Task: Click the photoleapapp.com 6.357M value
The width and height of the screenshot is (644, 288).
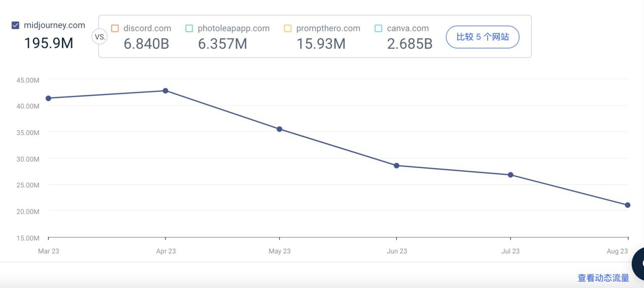Action: tap(222, 44)
